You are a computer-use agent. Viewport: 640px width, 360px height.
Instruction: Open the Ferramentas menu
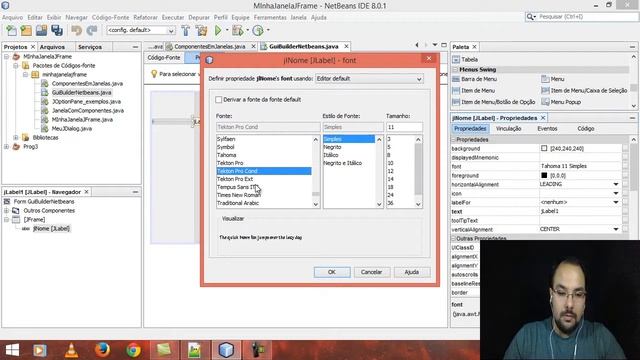(x=270, y=18)
